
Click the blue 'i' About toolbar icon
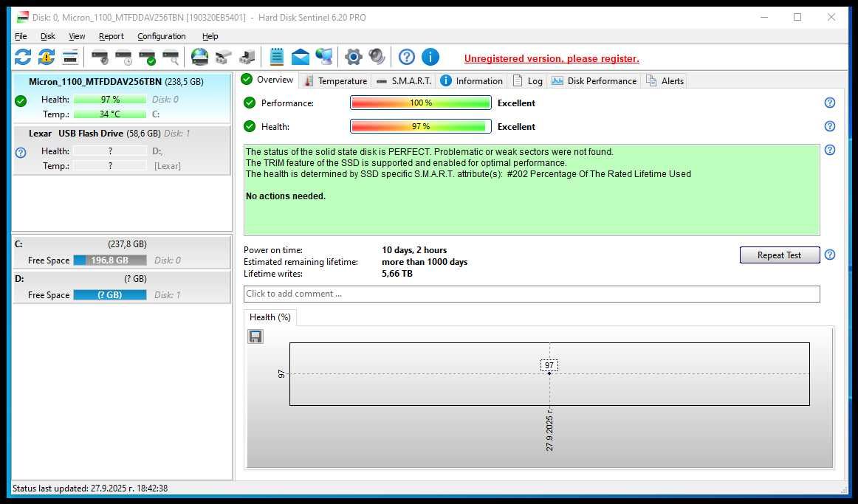(x=430, y=57)
